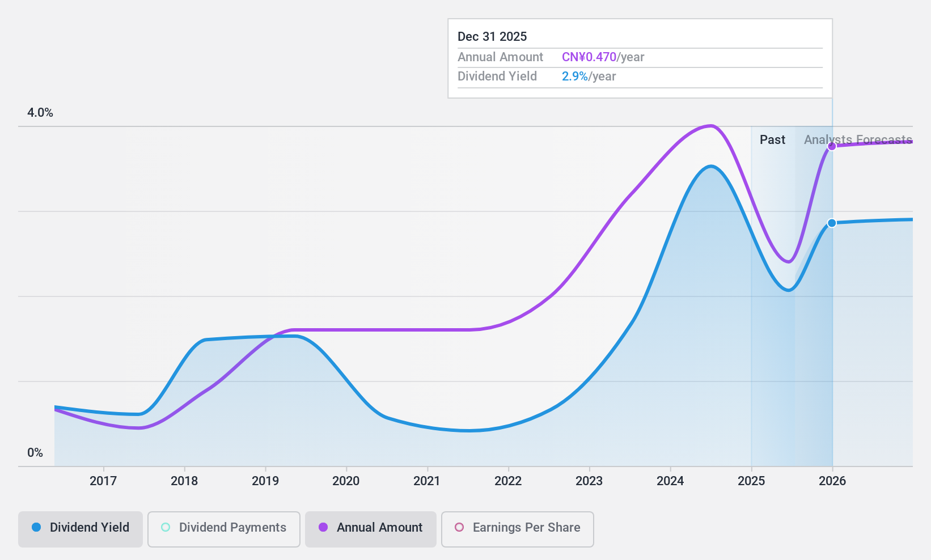Toggle the Annual Amount series

pyautogui.click(x=371, y=529)
